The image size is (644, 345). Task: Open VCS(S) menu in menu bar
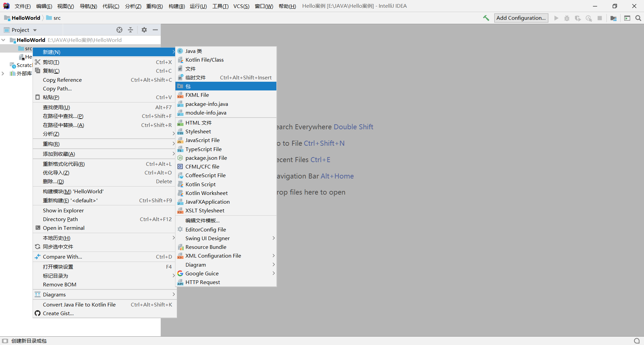coord(241,6)
